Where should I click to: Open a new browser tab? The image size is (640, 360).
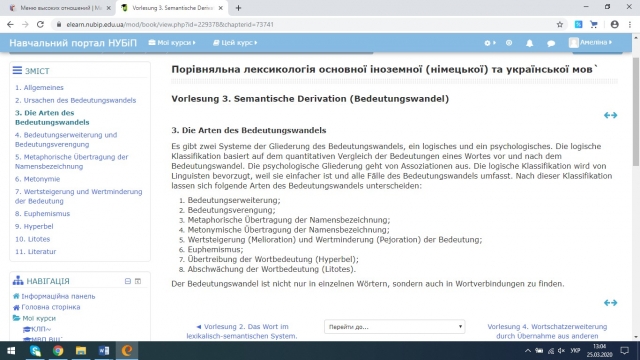[x=238, y=8]
